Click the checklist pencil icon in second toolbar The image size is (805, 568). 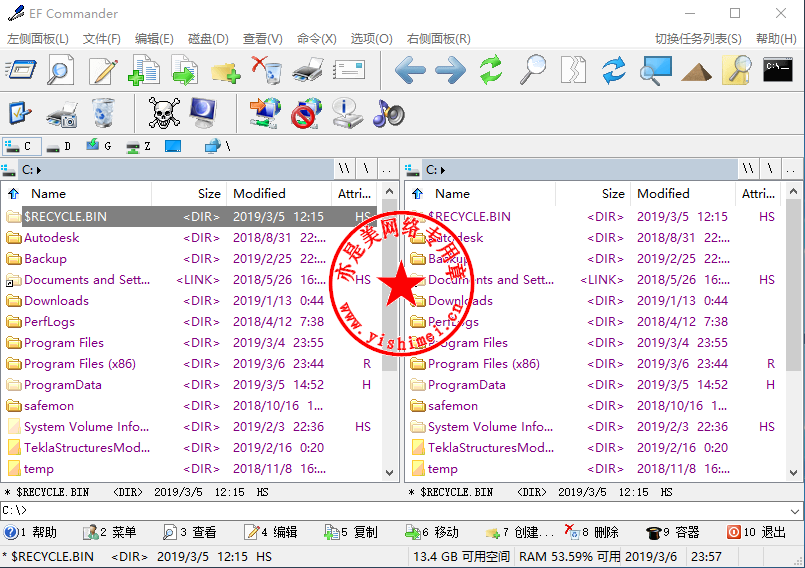(x=21, y=113)
